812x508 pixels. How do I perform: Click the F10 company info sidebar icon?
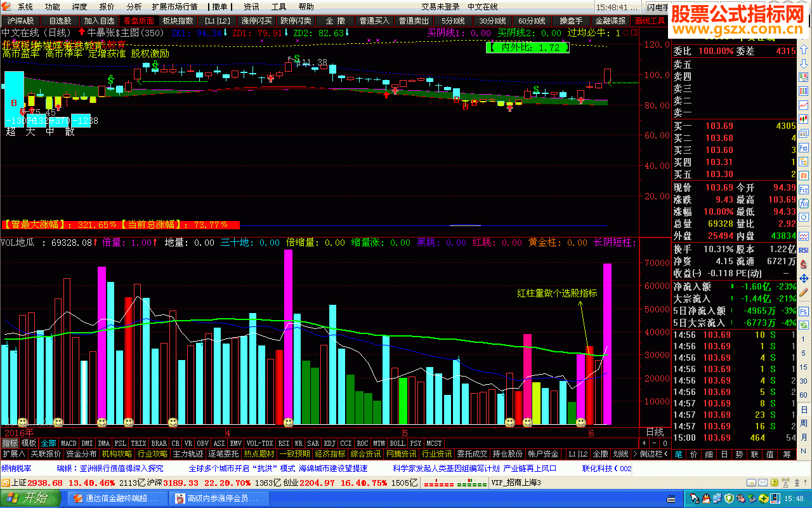(x=804, y=147)
